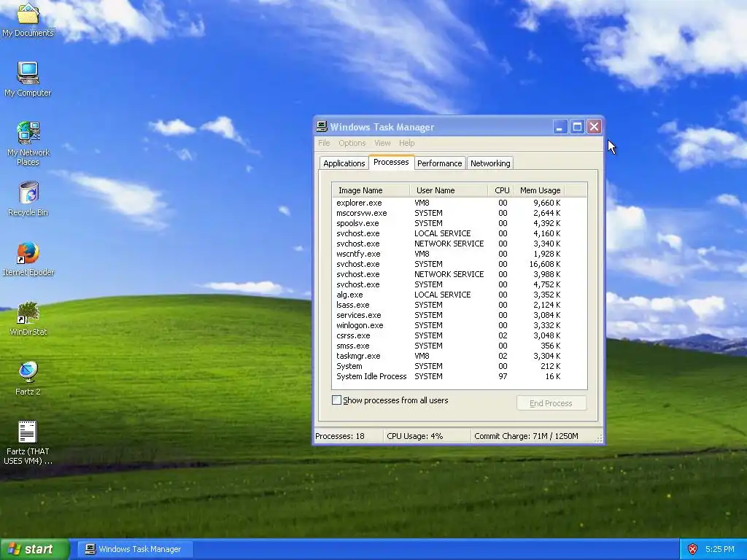Open the View menu
Viewport: 747px width, 560px height.
coord(382,143)
